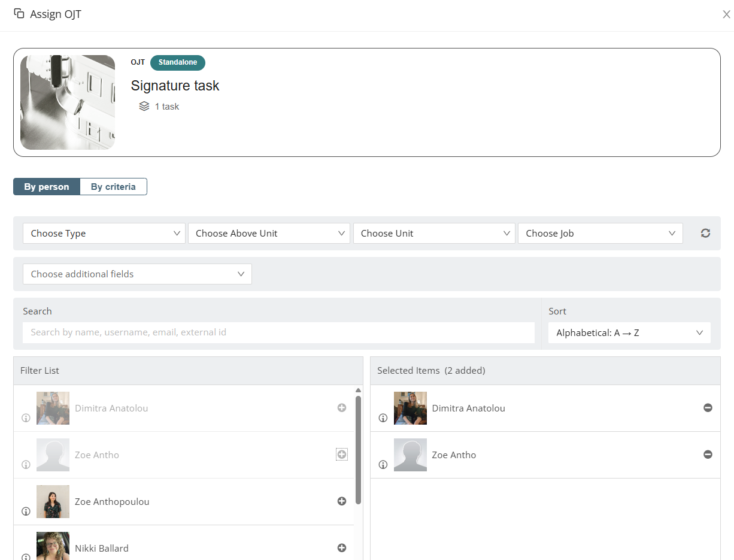Change the Alphabetical A → Z sort order

629,333
